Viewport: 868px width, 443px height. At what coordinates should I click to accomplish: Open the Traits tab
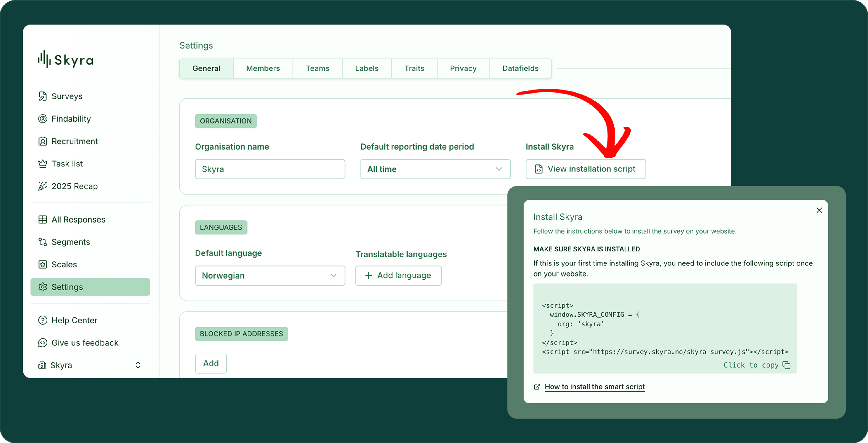point(414,68)
